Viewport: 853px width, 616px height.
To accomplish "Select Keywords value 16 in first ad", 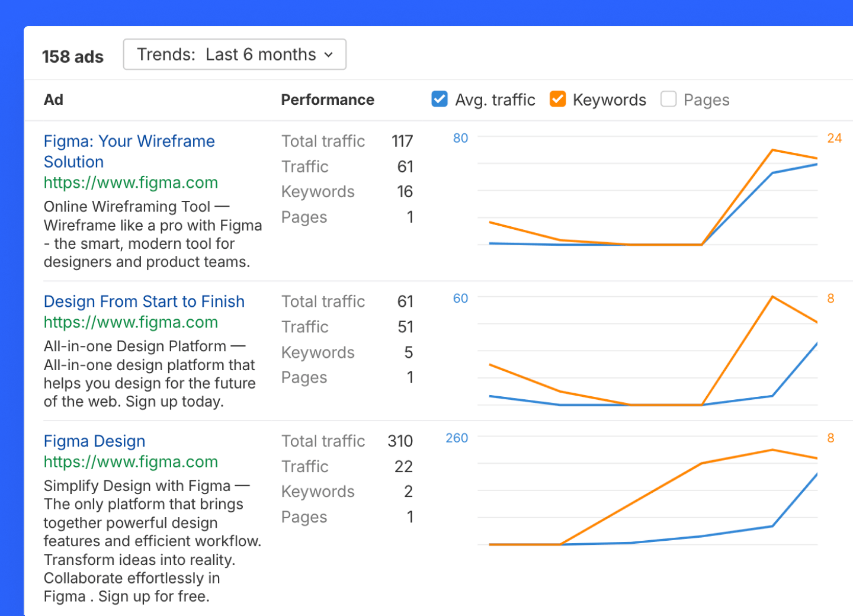I will tap(405, 191).
